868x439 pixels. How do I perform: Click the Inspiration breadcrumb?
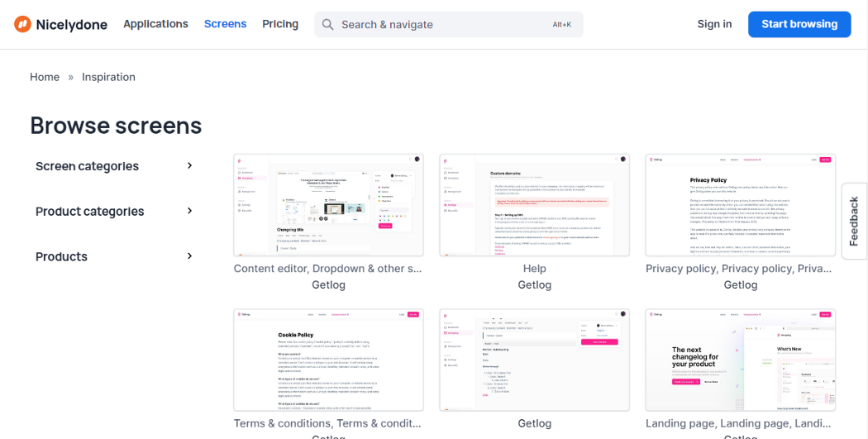click(108, 77)
